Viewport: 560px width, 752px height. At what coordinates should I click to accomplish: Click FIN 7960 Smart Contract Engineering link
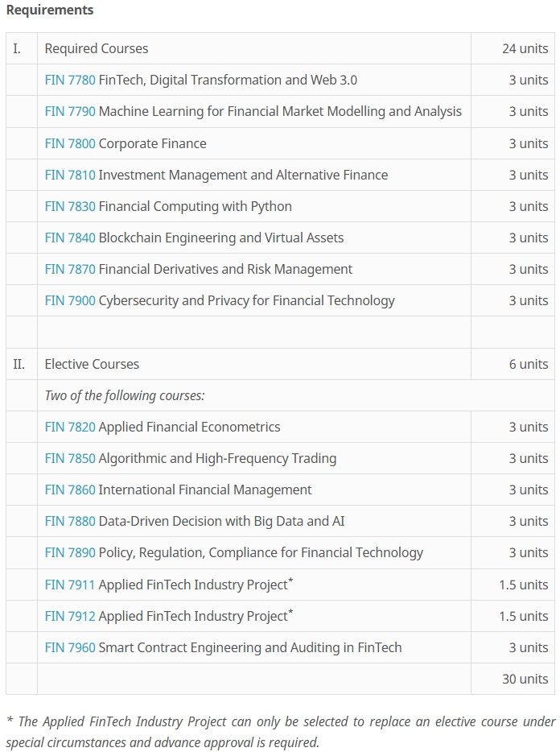pos(70,647)
